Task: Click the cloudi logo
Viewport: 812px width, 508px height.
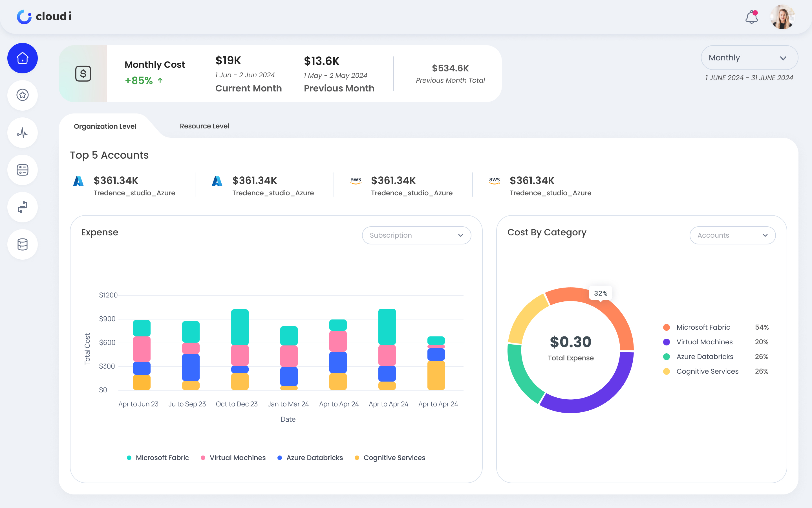Action: click(44, 16)
